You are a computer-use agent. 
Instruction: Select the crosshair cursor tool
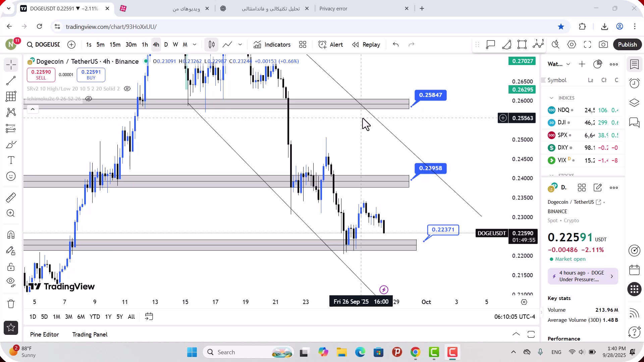tap(11, 65)
